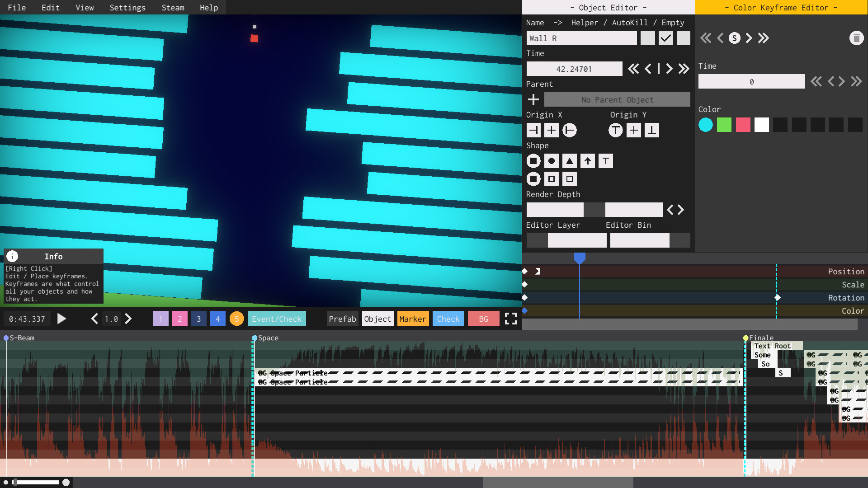
Task: Click the Check button in toolbar
Action: click(x=447, y=319)
